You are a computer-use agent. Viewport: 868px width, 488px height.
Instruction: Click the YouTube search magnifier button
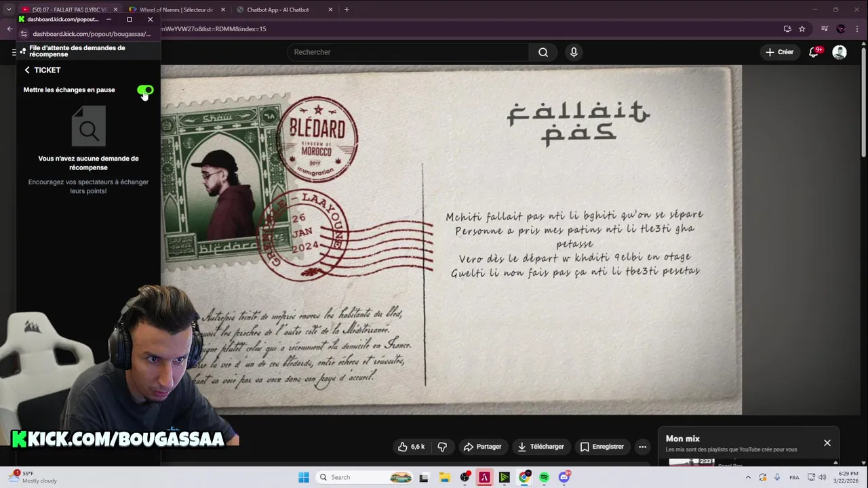tap(543, 52)
